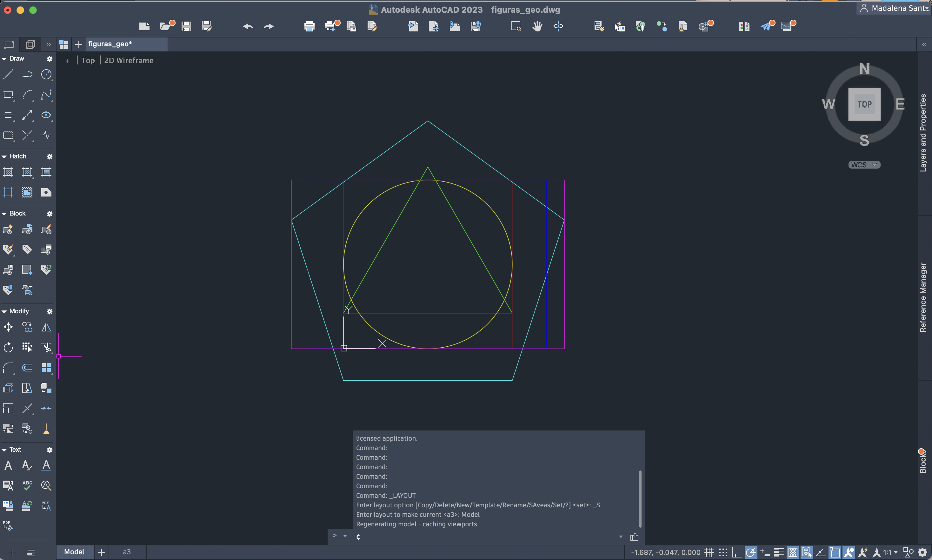Click the TOP face of ViewCube

[864, 104]
